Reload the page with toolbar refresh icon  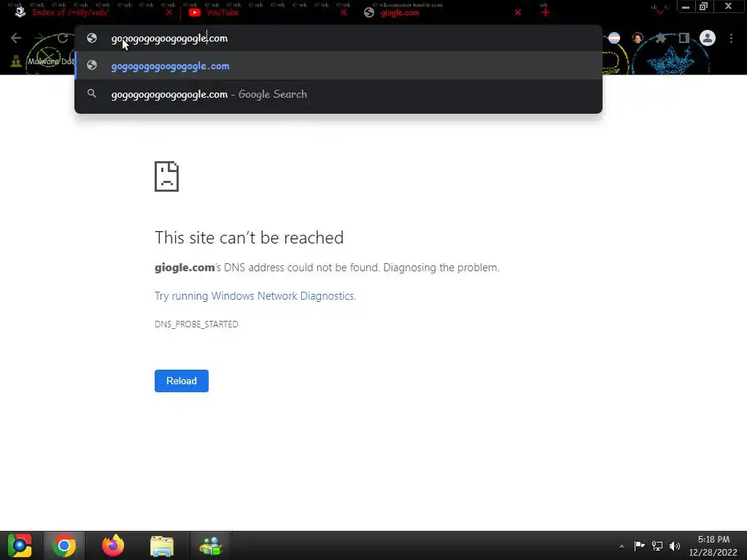coord(63,38)
